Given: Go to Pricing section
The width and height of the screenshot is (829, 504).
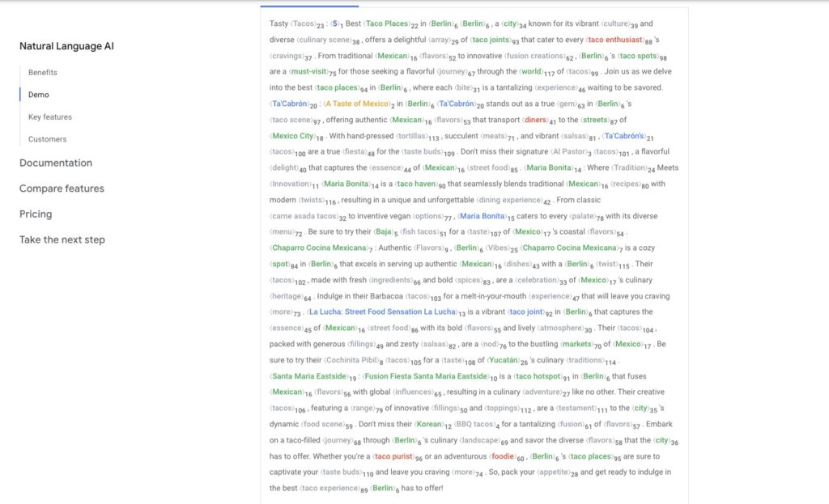Looking at the screenshot, I should tap(36, 214).
